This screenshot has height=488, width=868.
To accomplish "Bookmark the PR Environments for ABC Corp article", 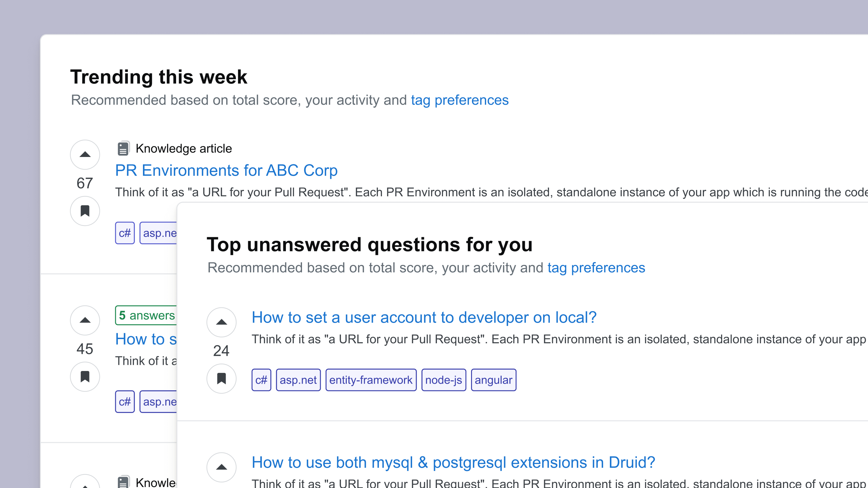I will [85, 211].
